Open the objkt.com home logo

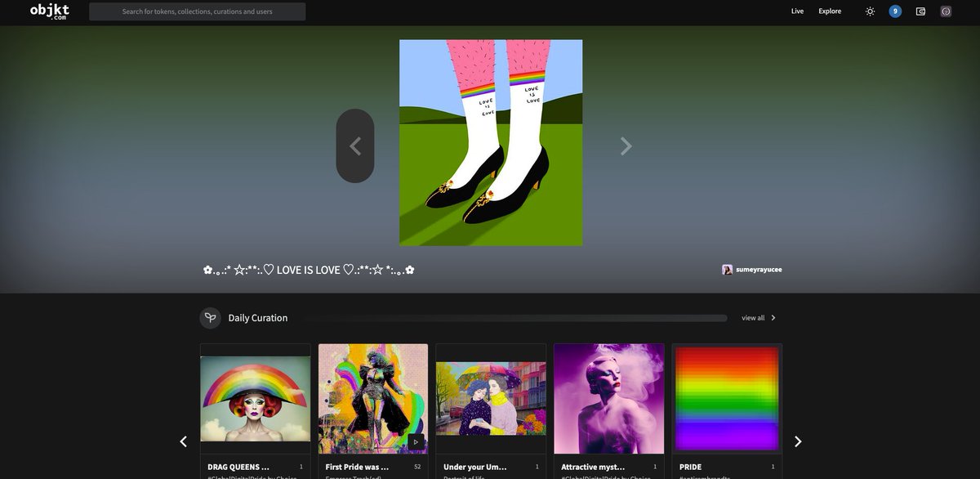click(49, 11)
